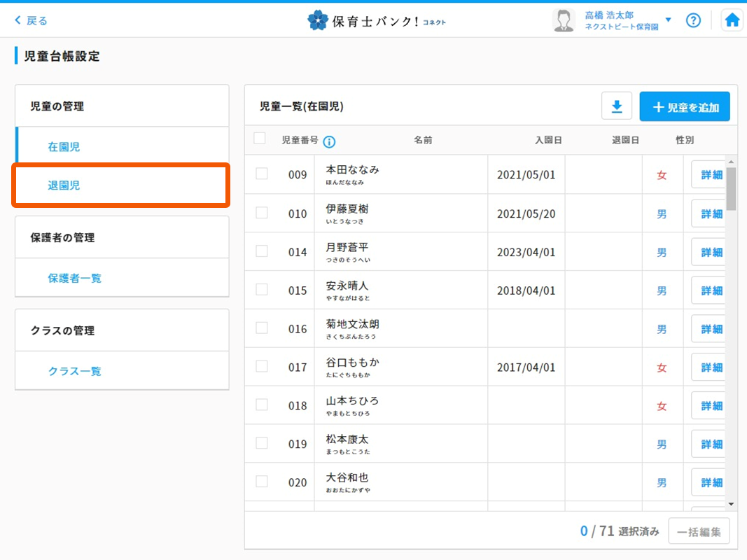The image size is (747, 560).
Task: Click the 一括編集 button
Action: (699, 531)
